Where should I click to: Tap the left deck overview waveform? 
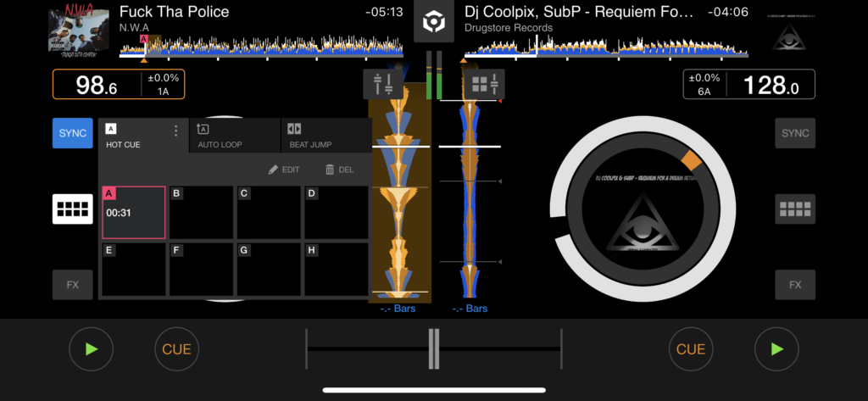(x=261, y=47)
